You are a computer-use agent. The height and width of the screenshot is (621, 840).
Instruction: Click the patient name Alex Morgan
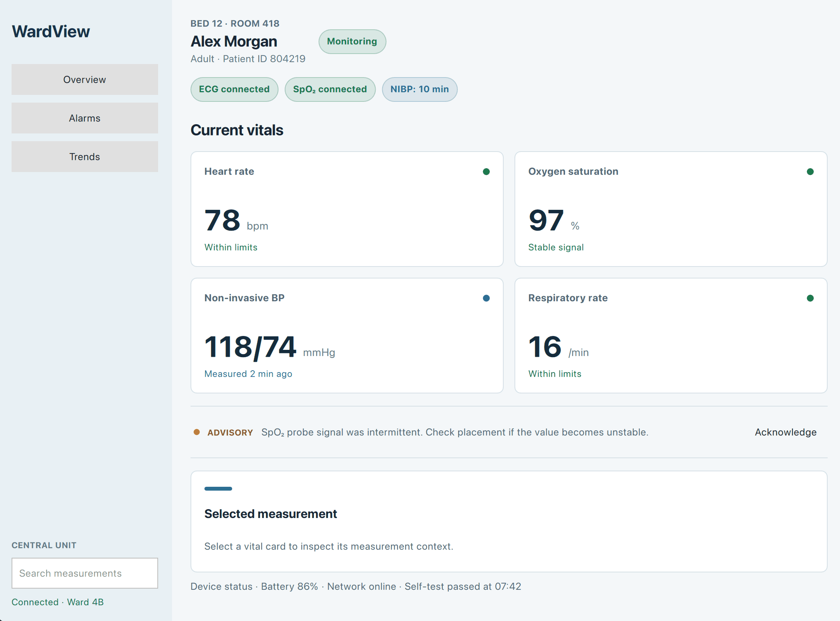[234, 41]
